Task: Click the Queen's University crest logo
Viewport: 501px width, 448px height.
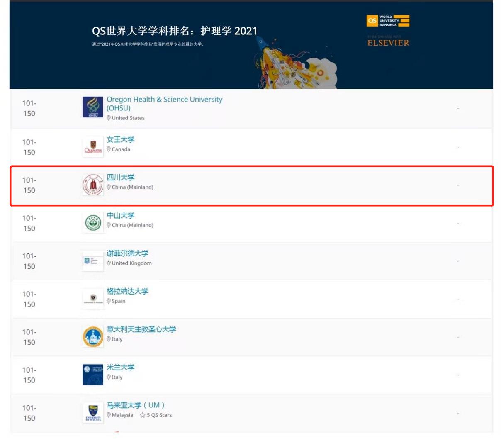Action: [x=93, y=147]
